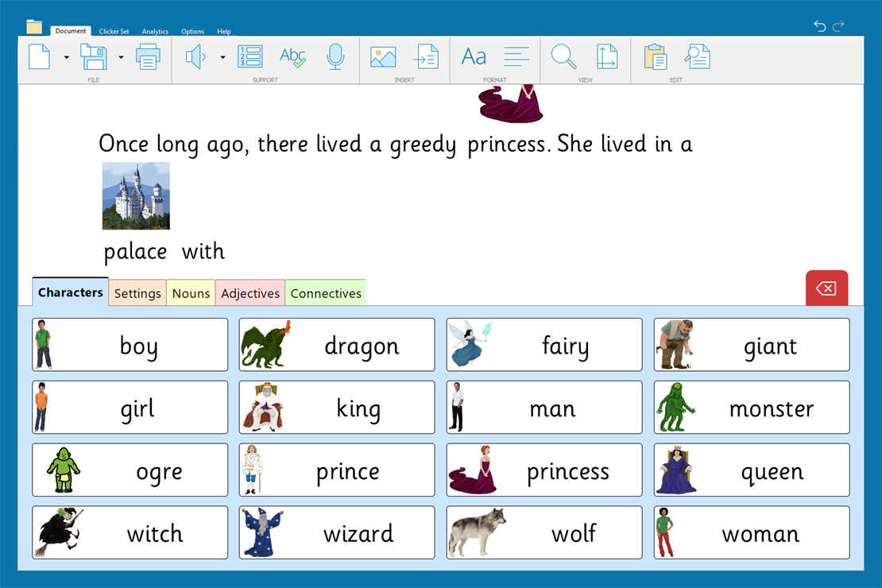This screenshot has height=588, width=882.
Task: Open the Clicker Set menu tab
Action: [x=114, y=32]
